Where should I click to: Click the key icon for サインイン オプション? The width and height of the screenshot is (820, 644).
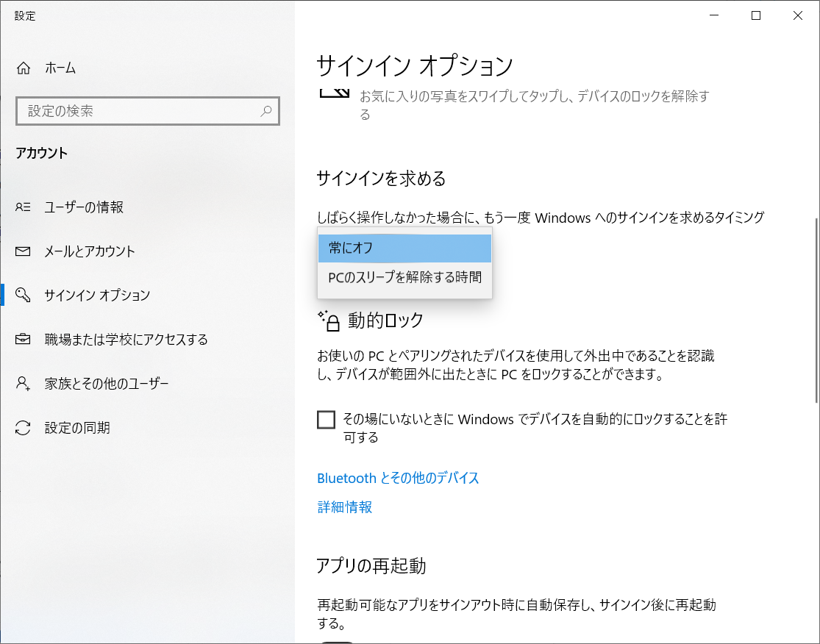tap(23, 296)
